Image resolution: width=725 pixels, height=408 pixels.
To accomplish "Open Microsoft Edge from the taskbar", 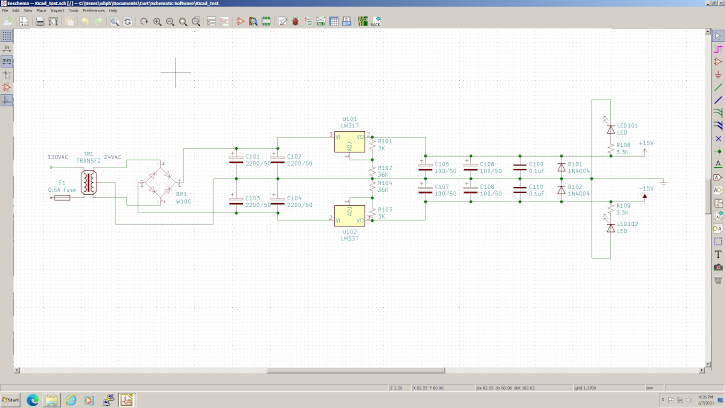I will [x=32, y=400].
